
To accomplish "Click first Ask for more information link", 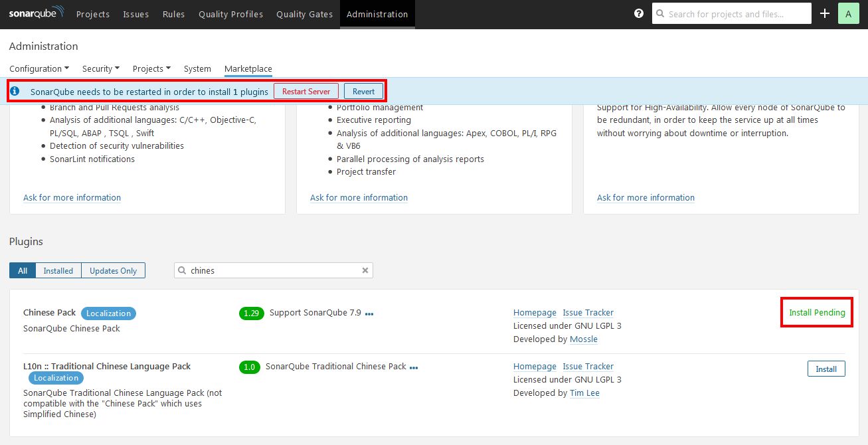I will 72,197.
